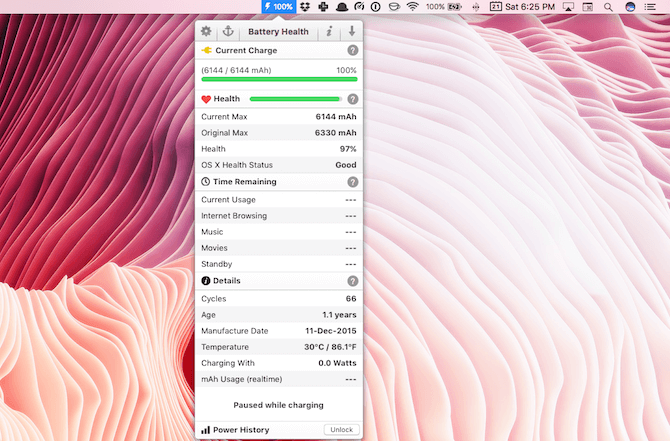Click the bowl-shaped menu bar icon
This screenshot has width=670, height=441.
(x=394, y=7)
